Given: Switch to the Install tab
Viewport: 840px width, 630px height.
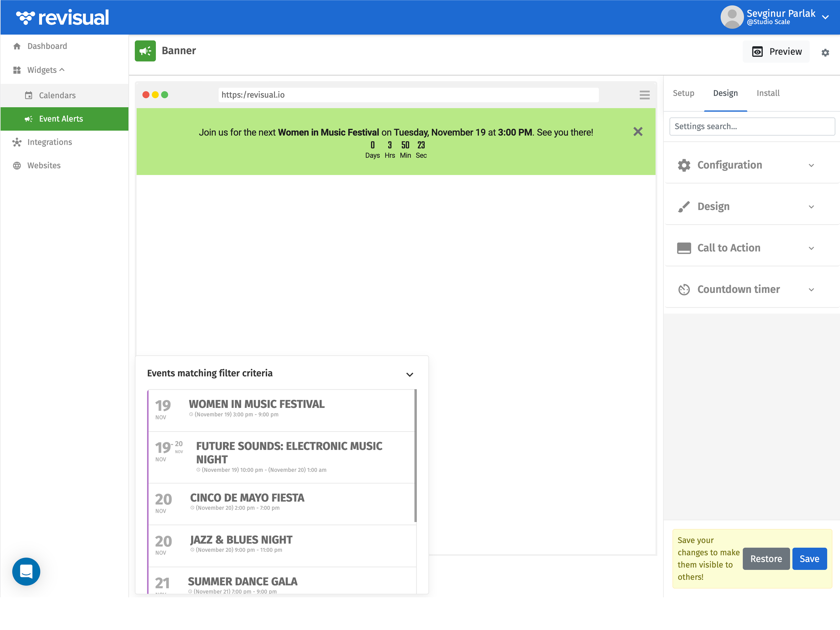Looking at the screenshot, I should (768, 93).
